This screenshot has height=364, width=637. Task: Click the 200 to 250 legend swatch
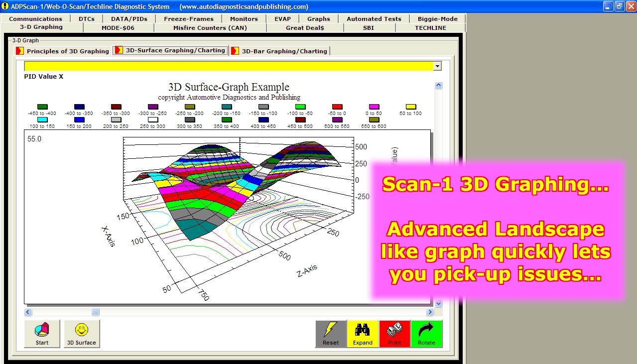[116, 120]
